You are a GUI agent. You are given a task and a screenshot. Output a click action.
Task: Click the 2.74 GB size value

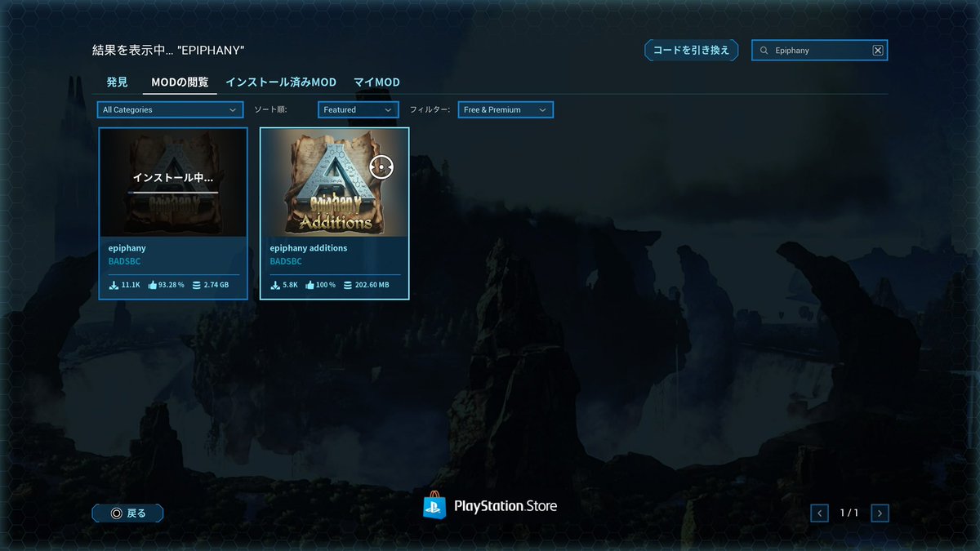(216, 286)
